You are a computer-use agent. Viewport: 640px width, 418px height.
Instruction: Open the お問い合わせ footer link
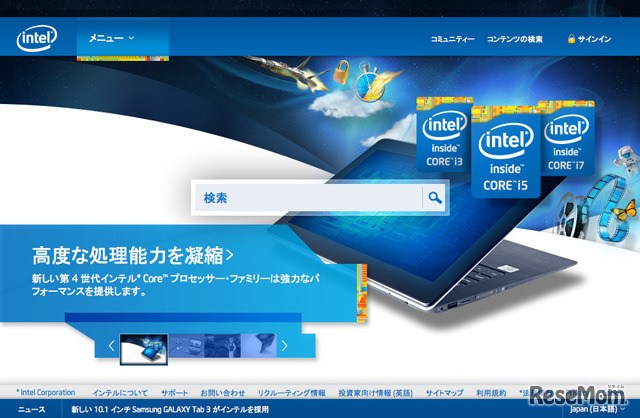tap(222, 393)
